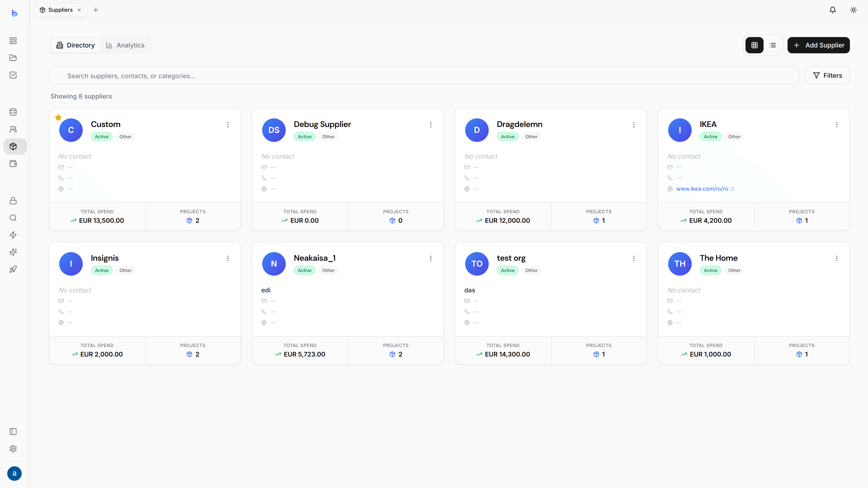Click the 'das' contact on test org
Viewport: 868px width, 488px height.
[470, 290]
